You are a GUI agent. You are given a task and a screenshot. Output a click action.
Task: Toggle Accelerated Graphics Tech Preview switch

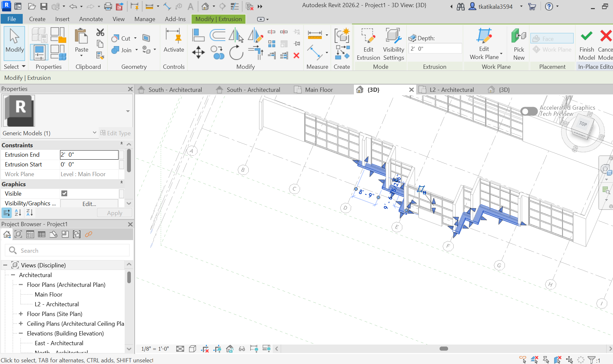click(x=529, y=111)
